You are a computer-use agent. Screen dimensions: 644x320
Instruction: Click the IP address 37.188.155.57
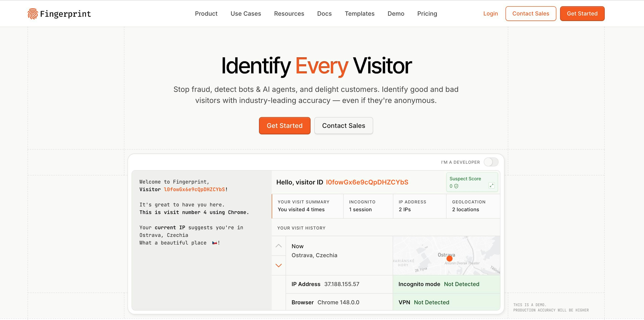[342, 284]
